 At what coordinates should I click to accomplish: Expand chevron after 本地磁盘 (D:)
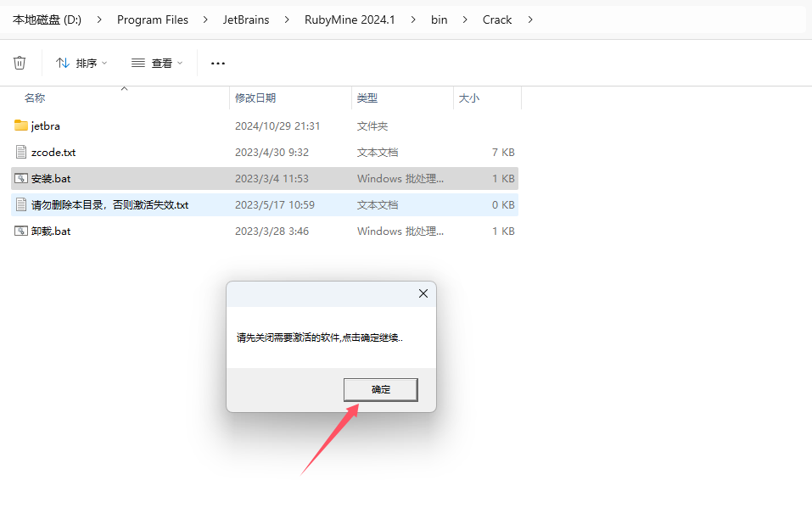tap(99, 20)
